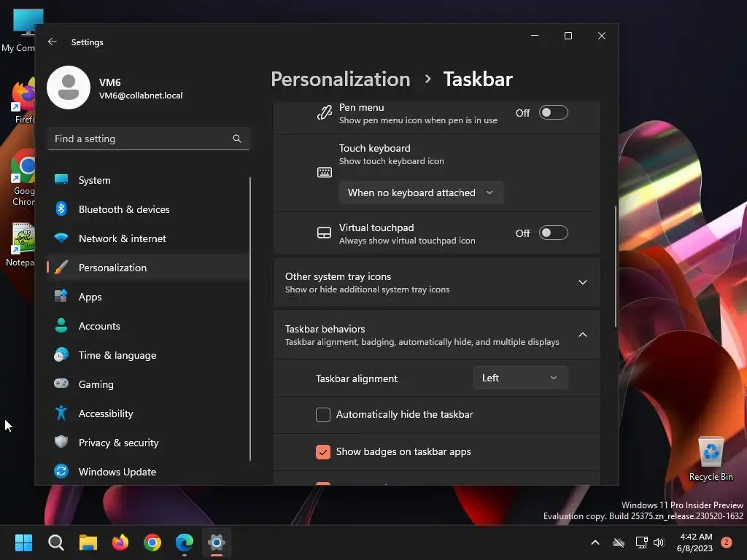This screenshot has width=747, height=560.
Task: Open the Windows Start menu
Action: click(23, 542)
